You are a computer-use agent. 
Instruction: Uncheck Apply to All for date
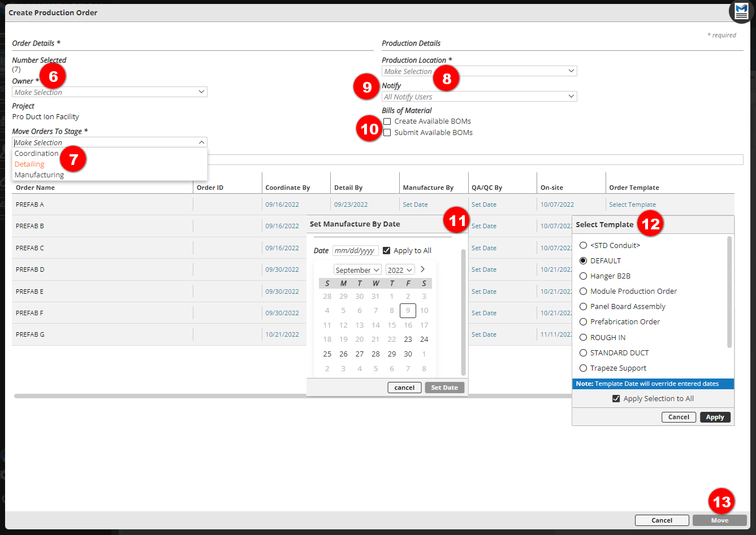[387, 251]
